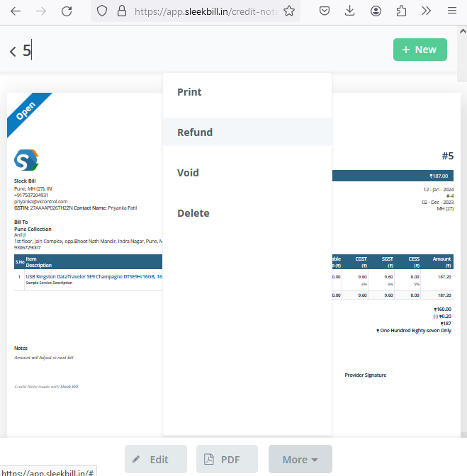Open the Firefox hamburger application menu
This screenshot has height=476, width=467.
(x=451, y=11)
